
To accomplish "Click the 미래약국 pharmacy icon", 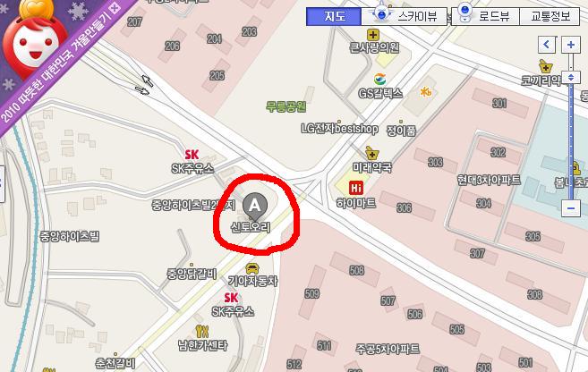I will tap(371, 153).
